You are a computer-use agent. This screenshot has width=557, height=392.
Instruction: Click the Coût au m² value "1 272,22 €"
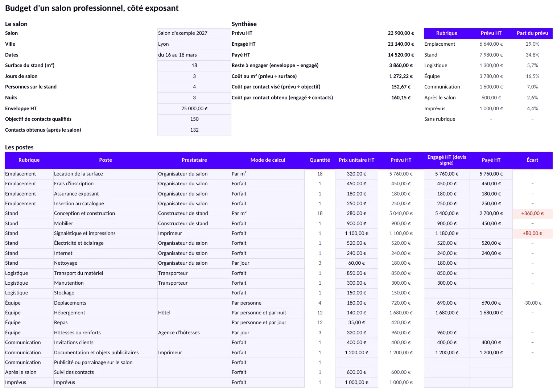pos(401,76)
